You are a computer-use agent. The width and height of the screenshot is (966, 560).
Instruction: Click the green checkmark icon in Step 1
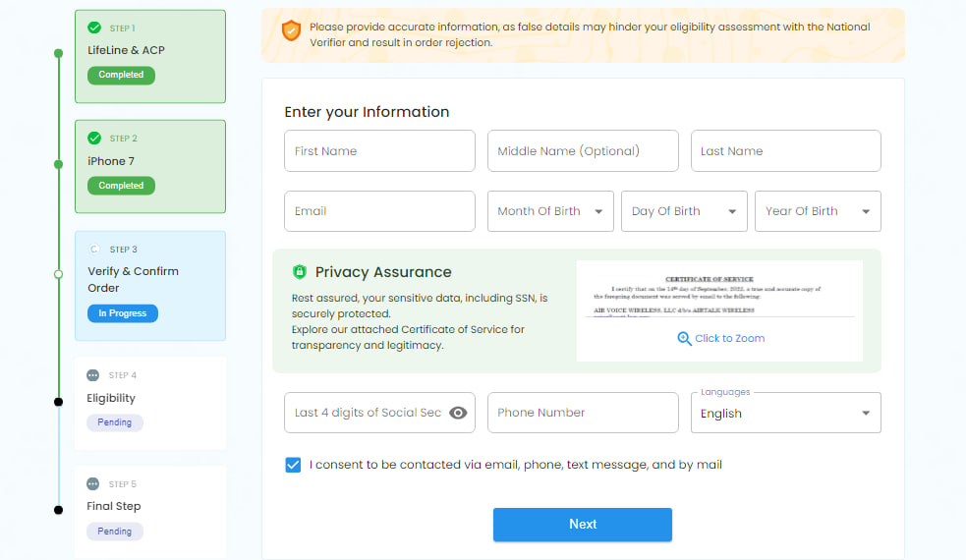click(x=94, y=28)
